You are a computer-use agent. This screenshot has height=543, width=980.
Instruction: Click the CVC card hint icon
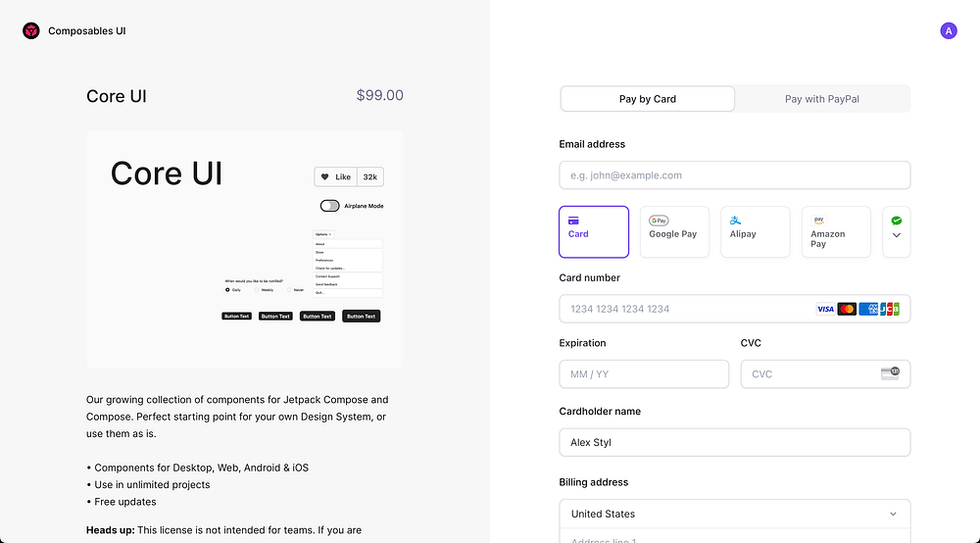(x=890, y=373)
